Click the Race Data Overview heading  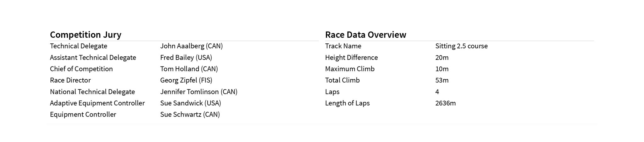coord(365,35)
